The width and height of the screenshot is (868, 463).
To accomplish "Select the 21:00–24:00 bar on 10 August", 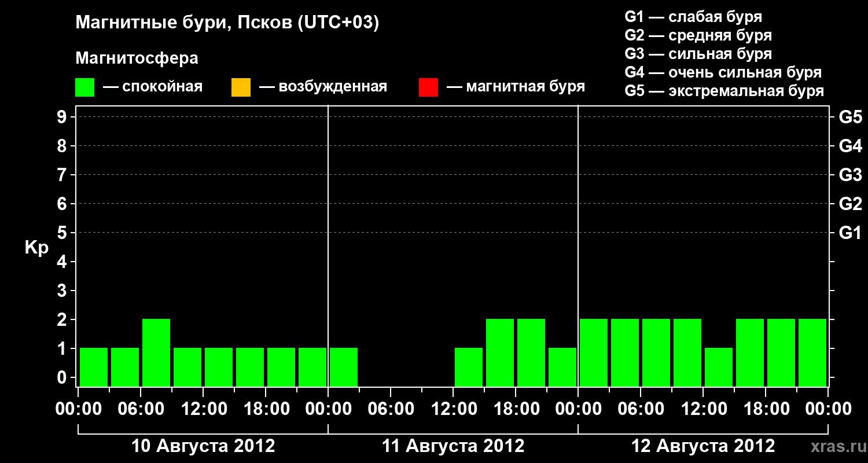I will pyautogui.click(x=312, y=367).
